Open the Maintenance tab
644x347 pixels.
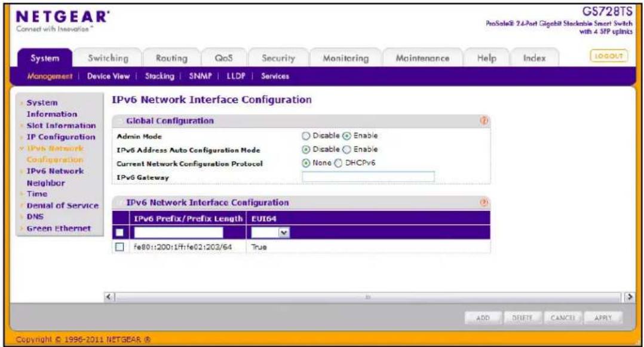422,59
